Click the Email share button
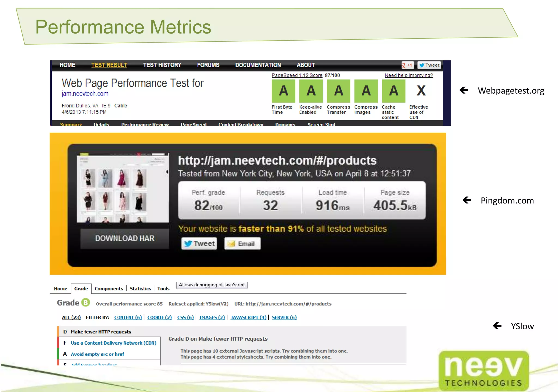Image resolution: width=558 pixels, height=392 pixels. tap(242, 244)
